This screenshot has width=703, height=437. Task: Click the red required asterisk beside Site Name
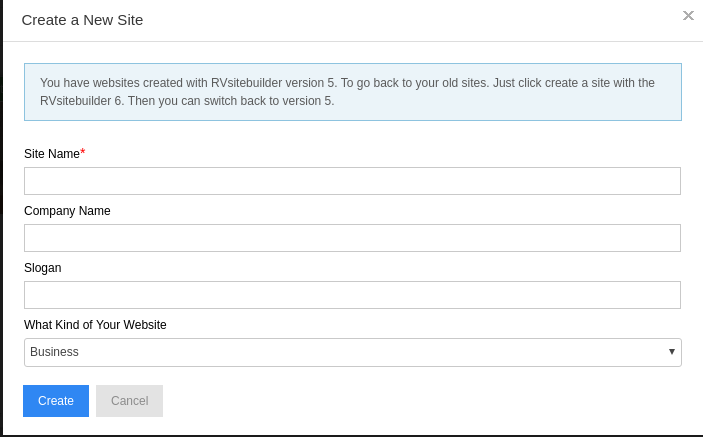point(83,152)
